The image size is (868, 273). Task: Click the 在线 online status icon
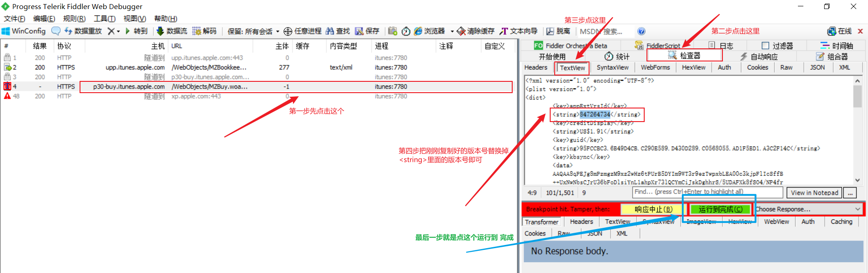[x=832, y=31]
